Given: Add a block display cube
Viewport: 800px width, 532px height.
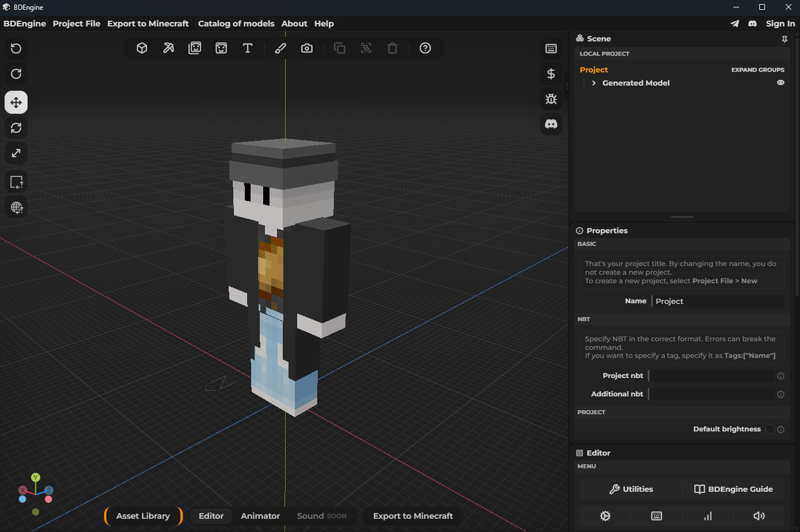Looking at the screenshot, I should point(142,48).
